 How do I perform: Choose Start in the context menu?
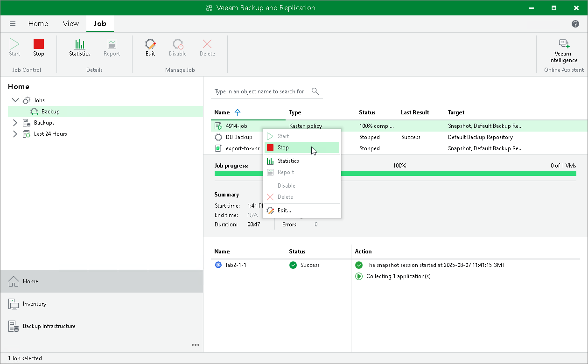click(x=302, y=136)
